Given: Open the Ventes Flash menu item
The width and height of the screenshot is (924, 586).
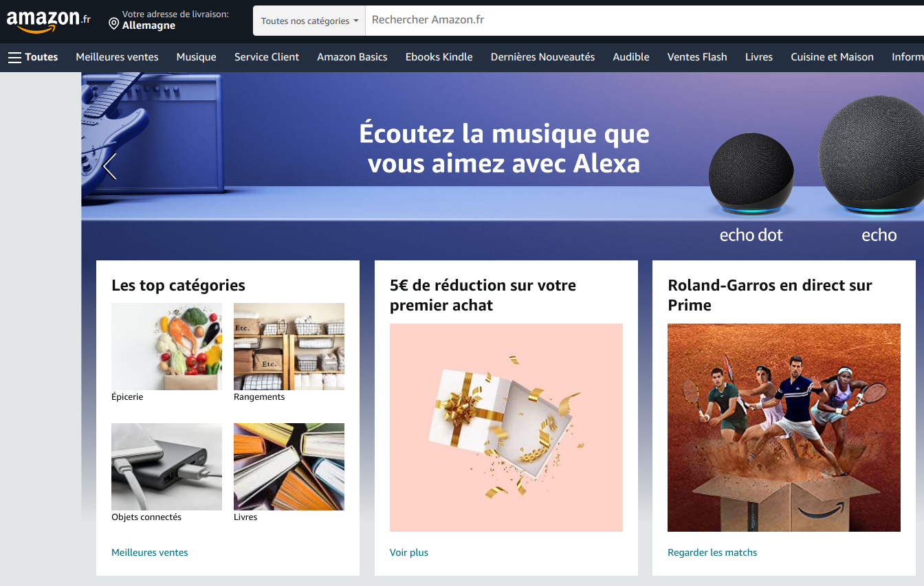Looking at the screenshot, I should click(697, 57).
